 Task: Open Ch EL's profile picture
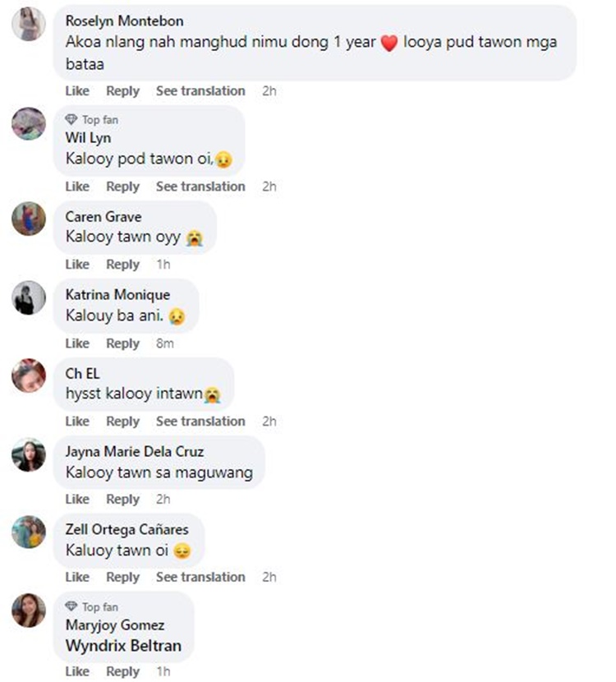click(29, 376)
